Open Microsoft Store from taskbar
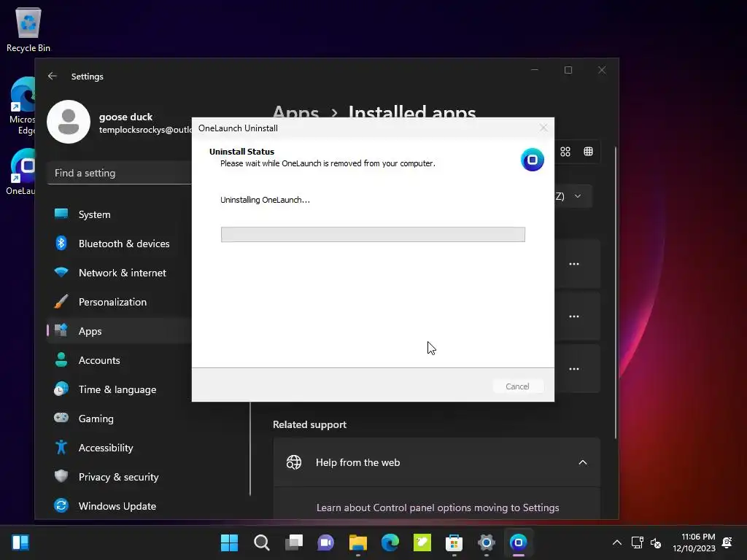Viewport: 747px width, 560px height. click(454, 542)
